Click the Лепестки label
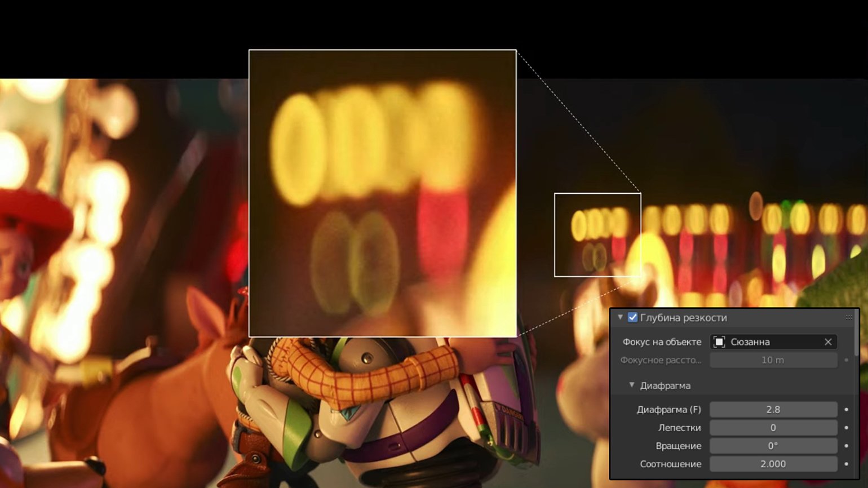868x488 pixels. (680, 427)
